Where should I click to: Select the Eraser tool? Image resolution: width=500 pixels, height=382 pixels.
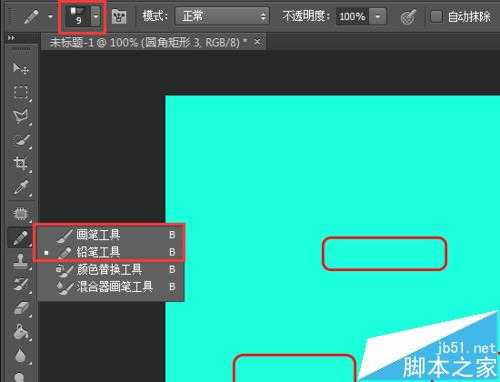[x=21, y=309]
